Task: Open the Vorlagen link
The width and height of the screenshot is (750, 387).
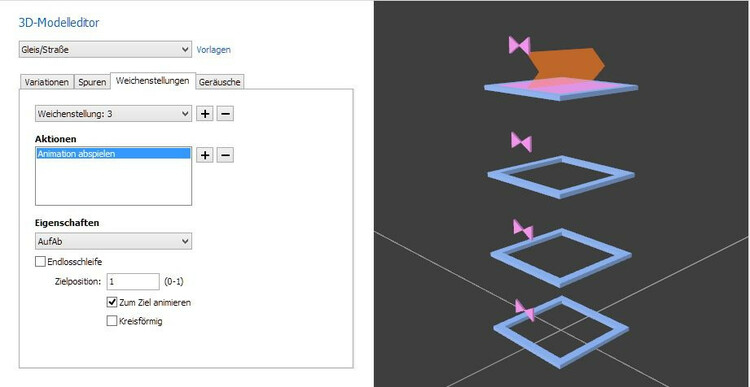Action: [214, 50]
